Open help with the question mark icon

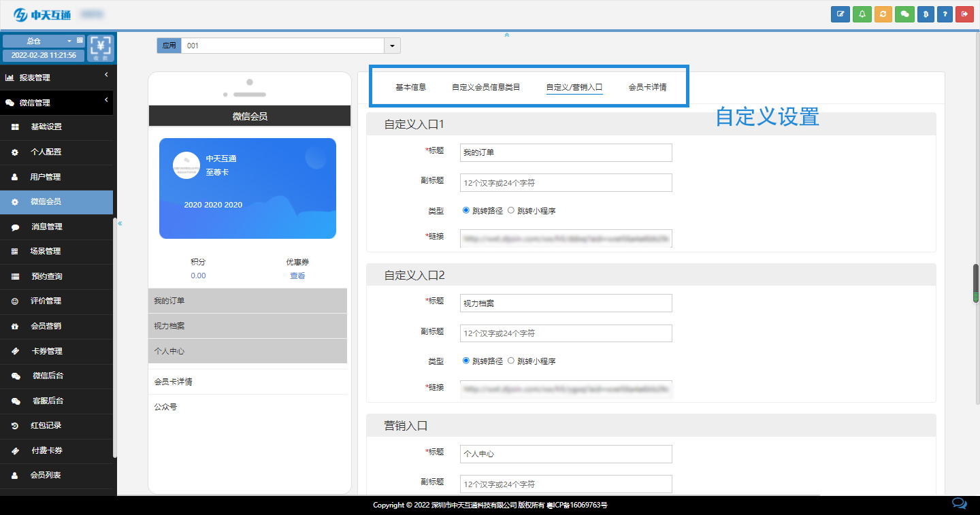point(945,14)
